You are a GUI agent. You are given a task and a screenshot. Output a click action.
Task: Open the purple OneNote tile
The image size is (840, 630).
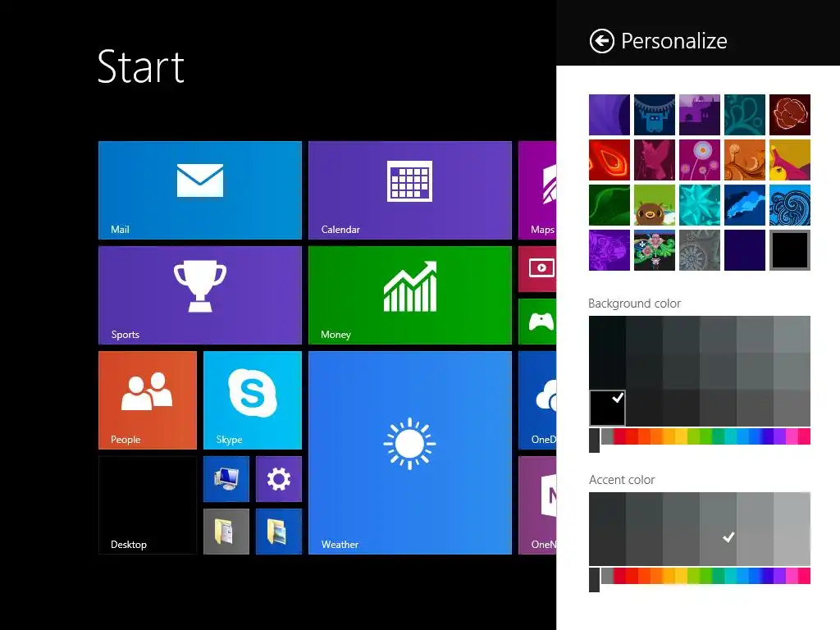click(537, 505)
